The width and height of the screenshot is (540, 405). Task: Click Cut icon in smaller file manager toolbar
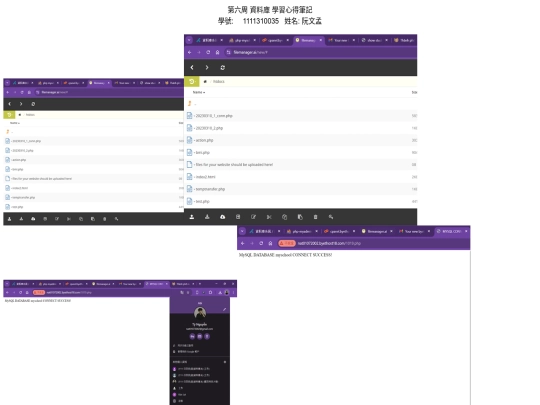point(69,219)
